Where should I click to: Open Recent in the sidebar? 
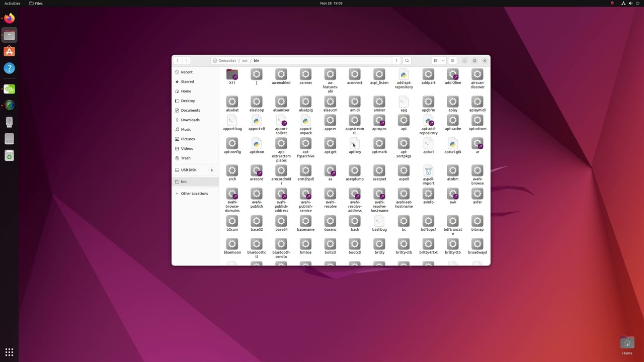coord(195,72)
